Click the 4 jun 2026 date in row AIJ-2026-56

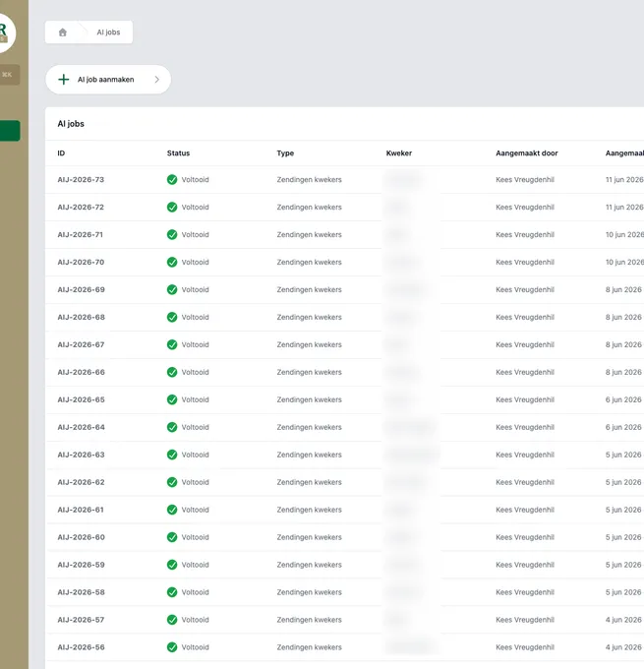[x=623, y=647]
